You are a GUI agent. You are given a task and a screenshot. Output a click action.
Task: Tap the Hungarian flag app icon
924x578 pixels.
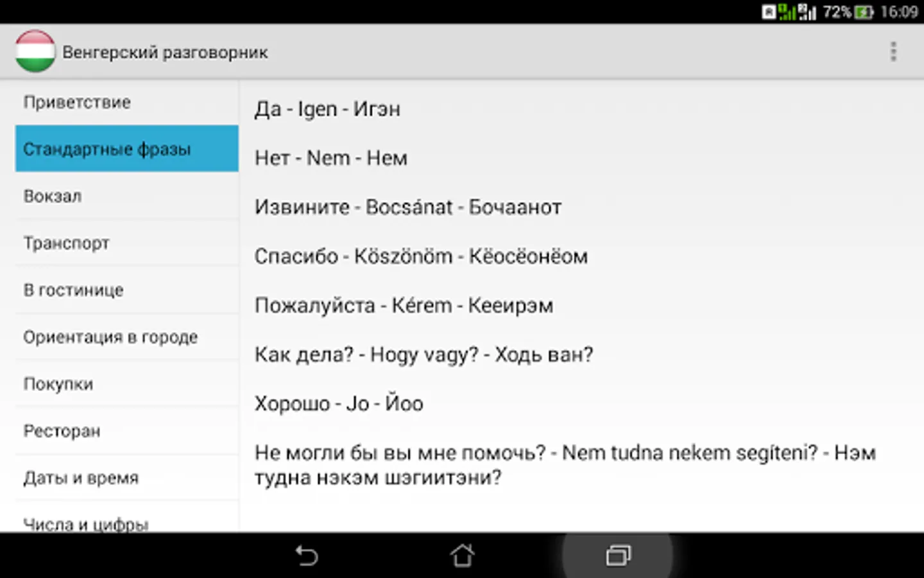[x=35, y=51]
